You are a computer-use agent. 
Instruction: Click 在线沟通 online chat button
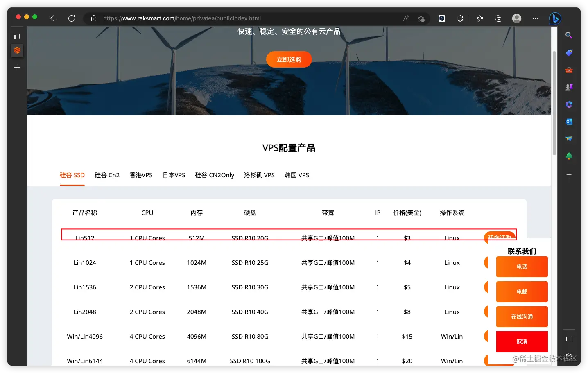pyautogui.click(x=522, y=317)
